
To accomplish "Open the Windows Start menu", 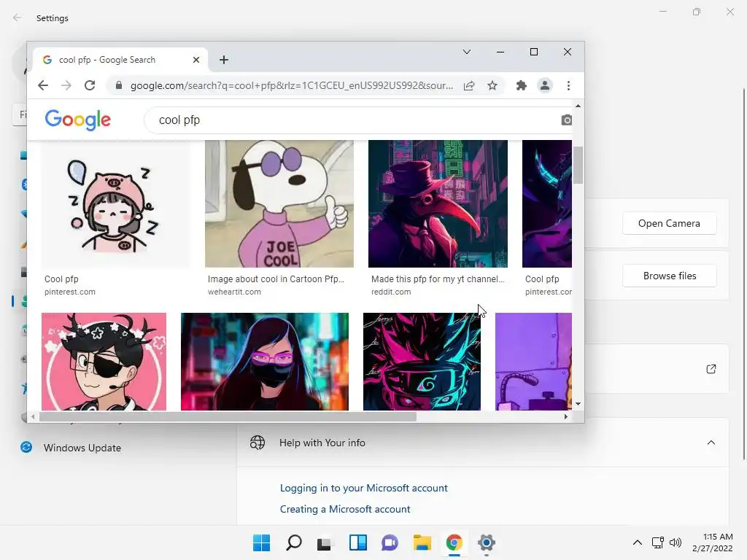I will pyautogui.click(x=261, y=542).
